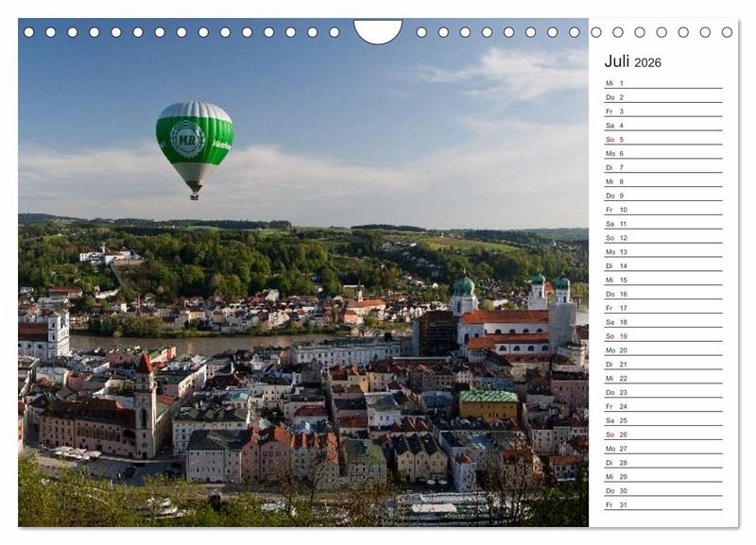Select the Sunday So 26 row
Image resolution: width=756 pixels, height=545 pixels.
(663, 434)
